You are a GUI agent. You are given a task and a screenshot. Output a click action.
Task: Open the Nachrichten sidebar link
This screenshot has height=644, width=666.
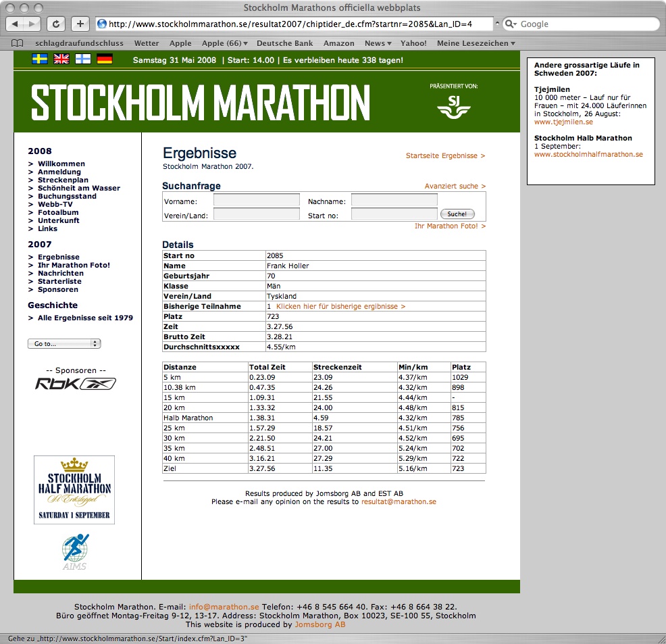pyautogui.click(x=61, y=273)
